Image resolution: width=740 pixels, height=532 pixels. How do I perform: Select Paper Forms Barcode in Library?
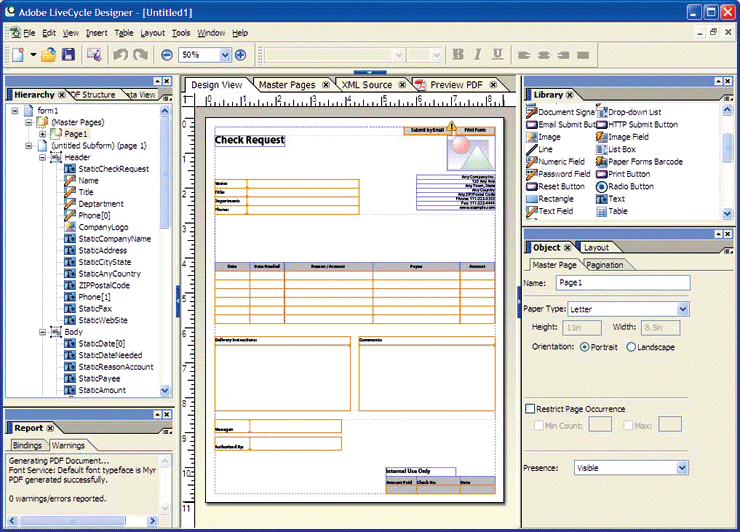coord(639,161)
